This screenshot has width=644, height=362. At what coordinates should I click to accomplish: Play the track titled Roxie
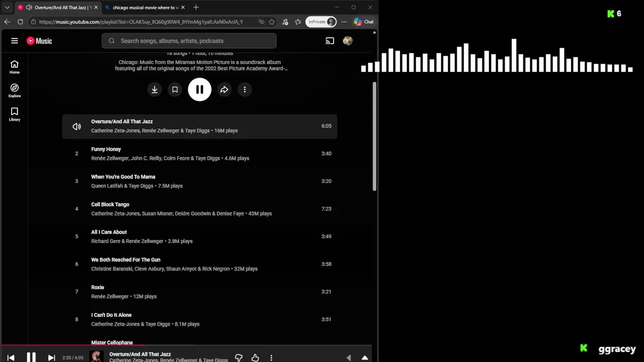[200, 292]
